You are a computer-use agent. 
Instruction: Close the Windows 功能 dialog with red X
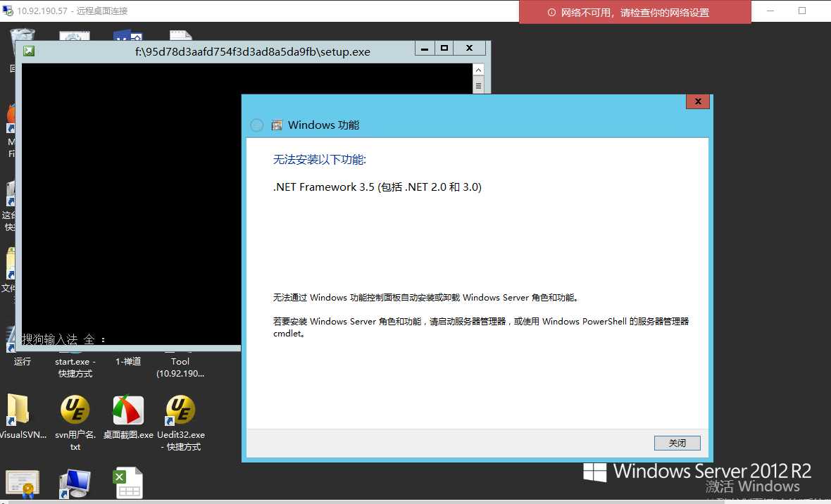(698, 101)
